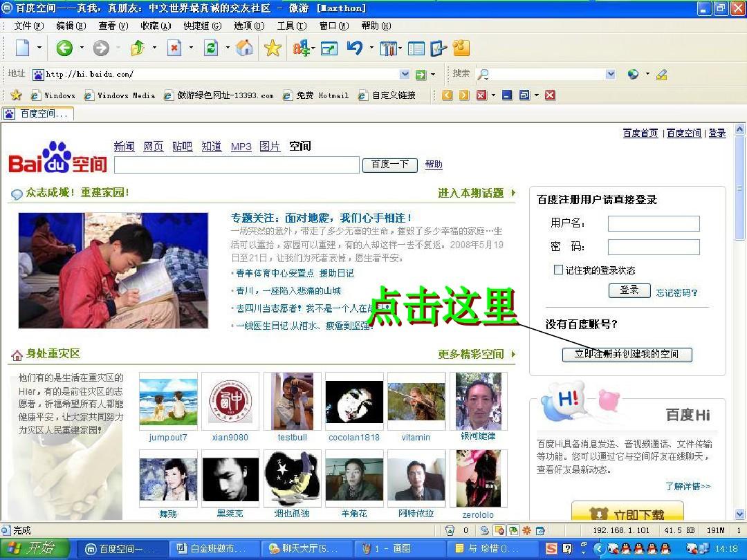Click the recycle bin icon in status bar

(x=450, y=530)
